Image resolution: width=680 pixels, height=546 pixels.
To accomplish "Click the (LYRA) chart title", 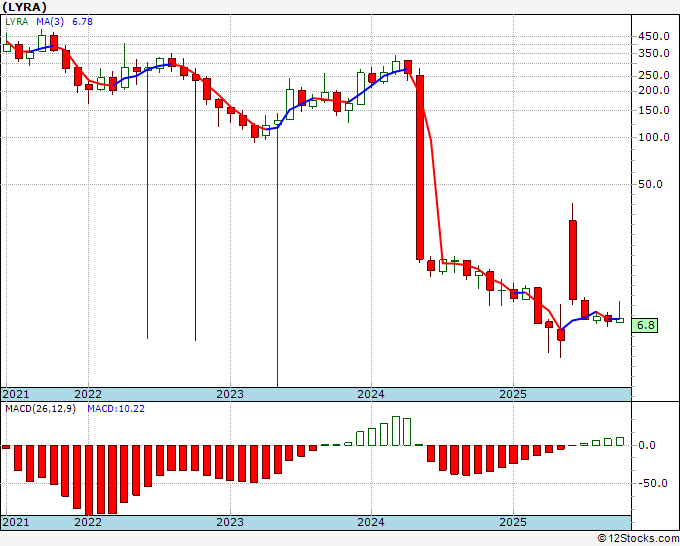I will point(24,7).
